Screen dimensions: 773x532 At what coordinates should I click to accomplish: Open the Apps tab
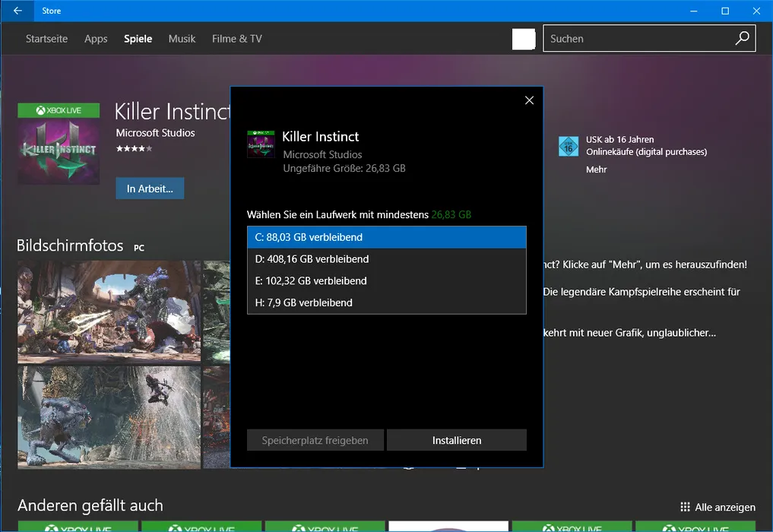(96, 39)
